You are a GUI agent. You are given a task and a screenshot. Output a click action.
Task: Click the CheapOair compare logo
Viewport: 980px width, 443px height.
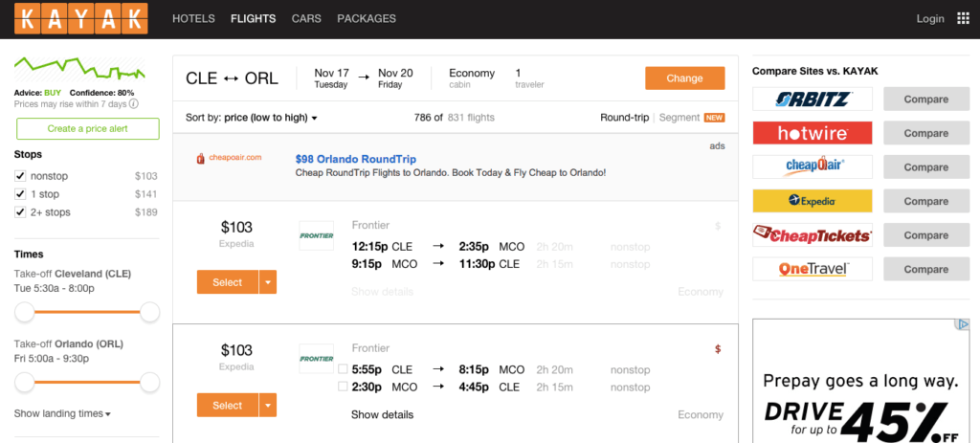(813, 166)
